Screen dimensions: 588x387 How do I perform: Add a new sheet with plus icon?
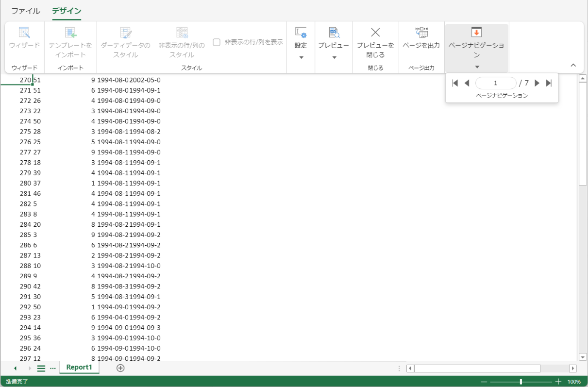point(120,368)
